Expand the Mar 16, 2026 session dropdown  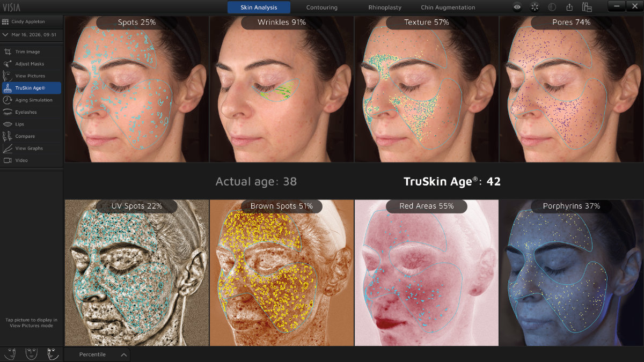(31, 34)
